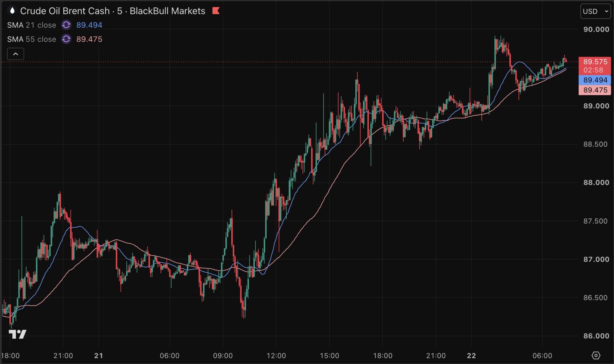Click the 88.500 price scale label
This screenshot has width=614, height=364.
pos(596,144)
